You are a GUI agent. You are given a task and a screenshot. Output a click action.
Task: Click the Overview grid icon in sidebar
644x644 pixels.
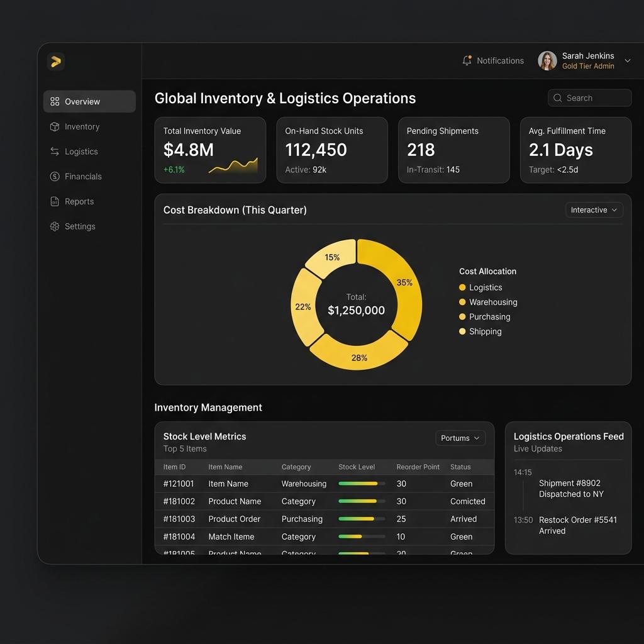(55, 101)
